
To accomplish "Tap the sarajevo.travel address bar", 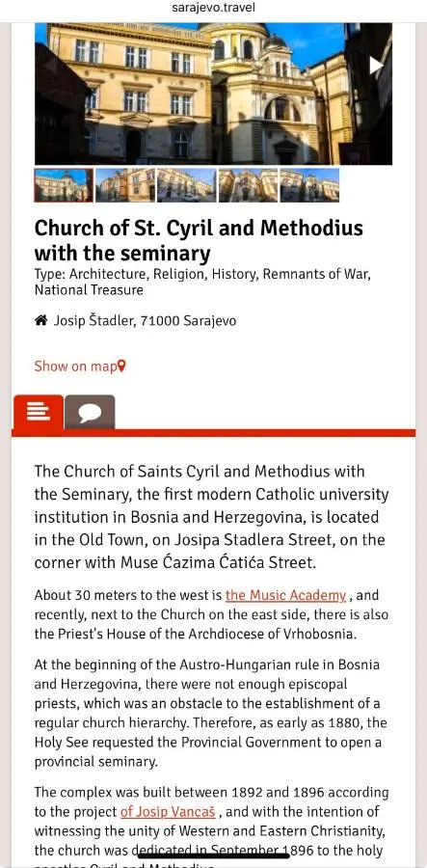I will pyautogui.click(x=214, y=8).
